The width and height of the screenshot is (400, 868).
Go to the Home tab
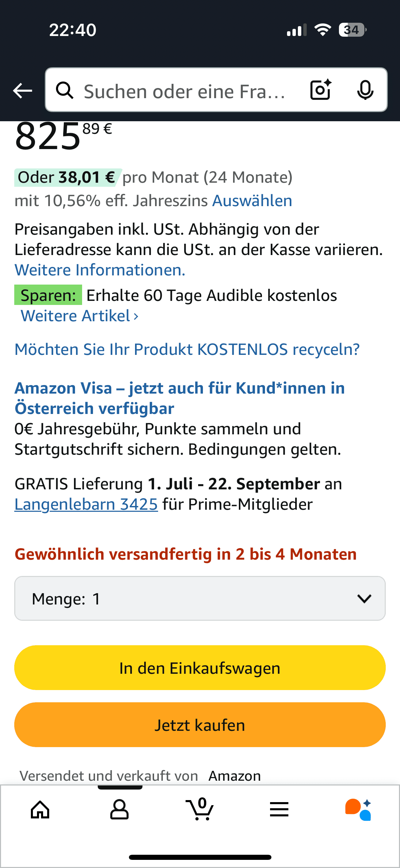pos(40,810)
